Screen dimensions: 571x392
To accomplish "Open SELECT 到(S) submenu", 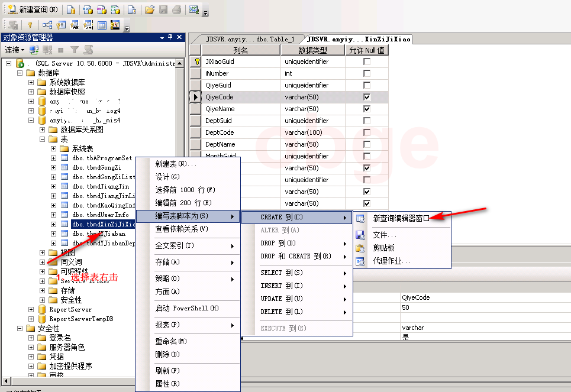I will 297,273.
